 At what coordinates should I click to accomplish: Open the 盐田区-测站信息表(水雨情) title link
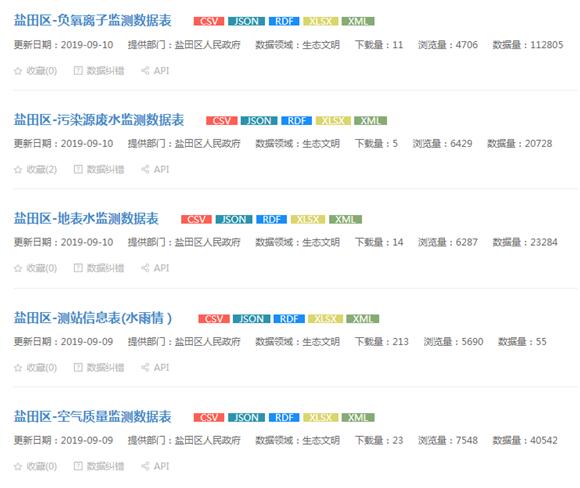93,318
